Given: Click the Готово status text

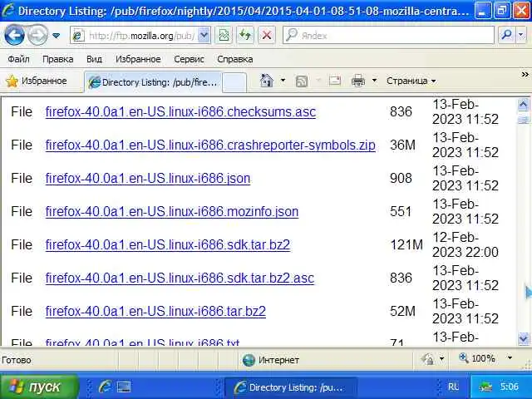Looking at the screenshot, I should coord(17,360).
